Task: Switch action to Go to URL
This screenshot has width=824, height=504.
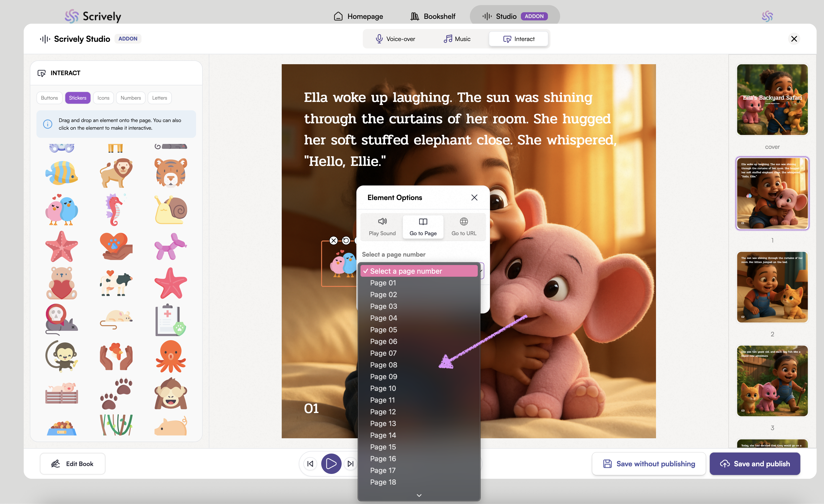Action: click(x=463, y=227)
